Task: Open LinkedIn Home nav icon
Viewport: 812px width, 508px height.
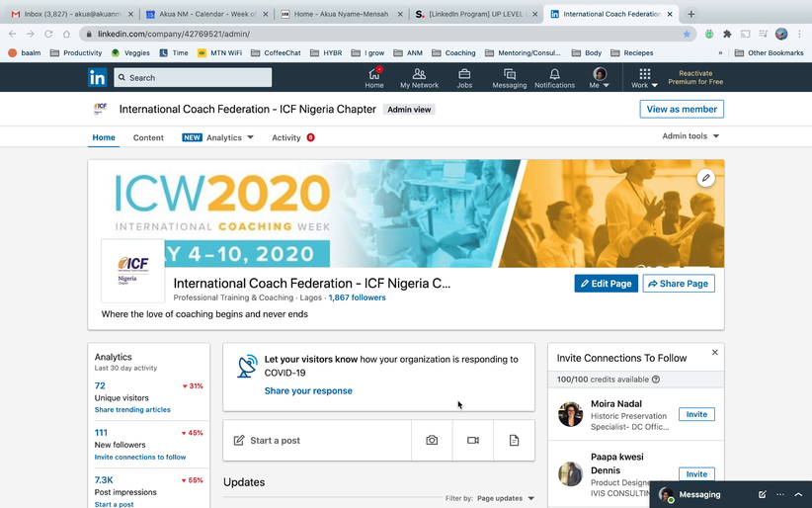Action: pyautogui.click(x=373, y=78)
